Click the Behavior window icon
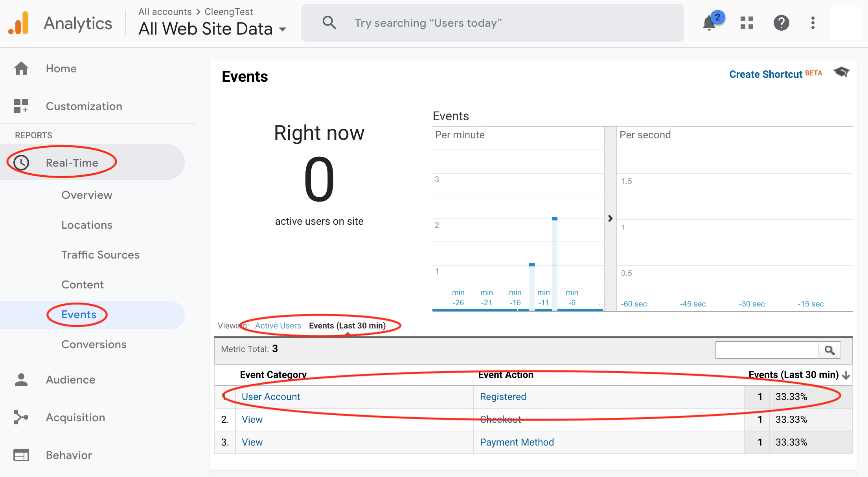 pyautogui.click(x=21, y=455)
